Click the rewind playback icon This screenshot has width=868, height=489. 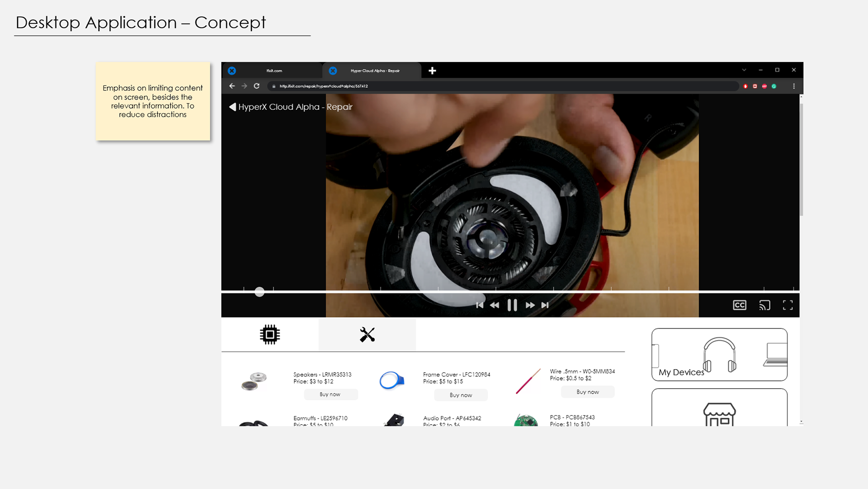coord(495,305)
